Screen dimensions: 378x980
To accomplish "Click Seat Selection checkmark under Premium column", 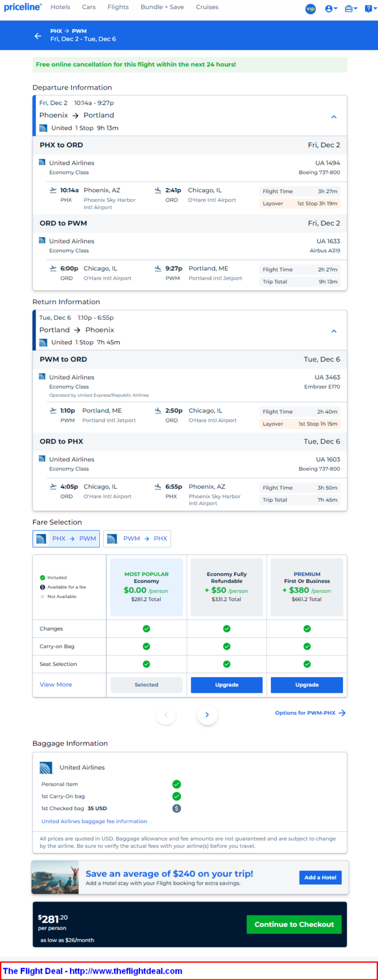I will tap(307, 664).
